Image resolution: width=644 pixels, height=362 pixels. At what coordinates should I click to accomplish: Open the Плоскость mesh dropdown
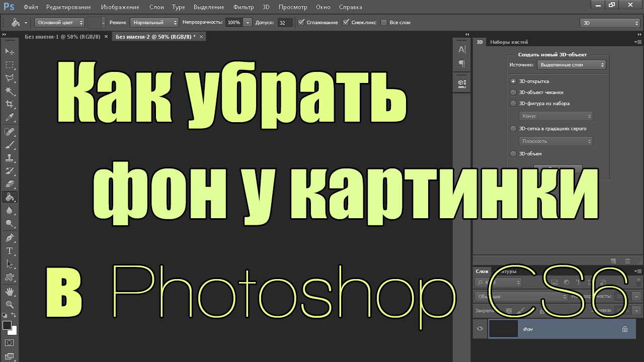(x=556, y=141)
